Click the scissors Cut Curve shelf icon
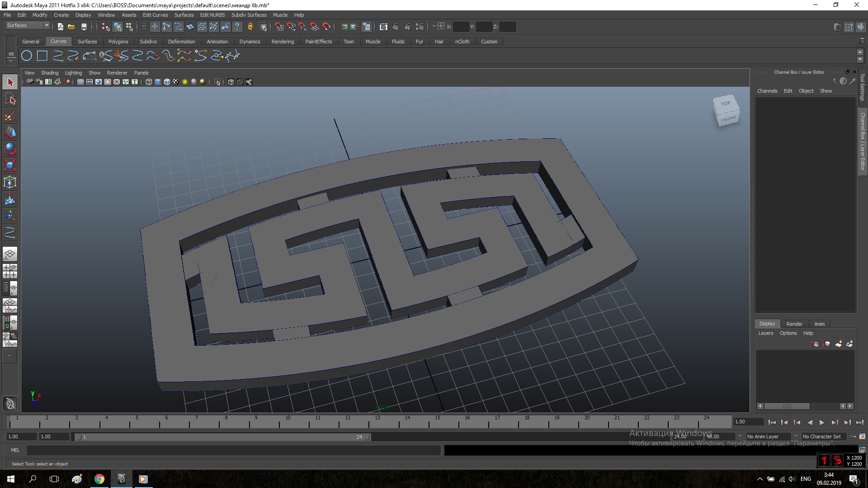Screen dimensions: 868x488 click(121, 56)
